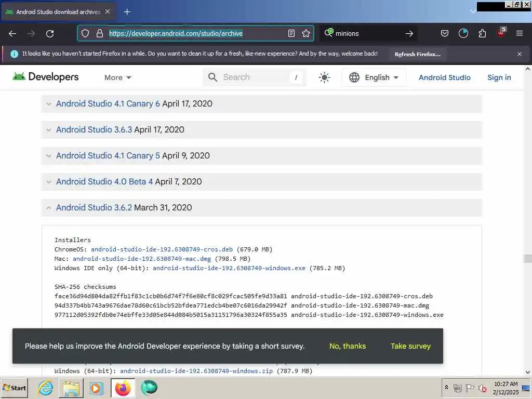
Task: Go back with the browser back arrow
Action: pos(12,34)
